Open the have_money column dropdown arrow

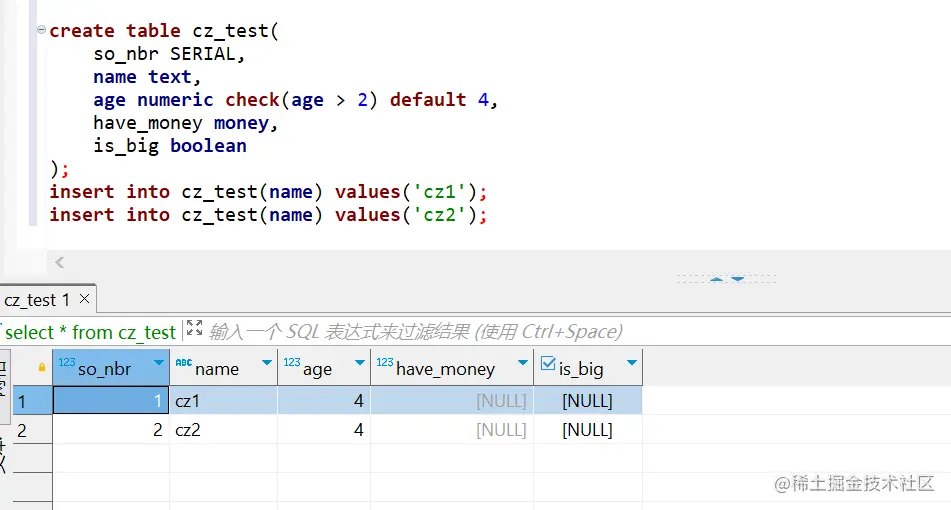coord(522,362)
